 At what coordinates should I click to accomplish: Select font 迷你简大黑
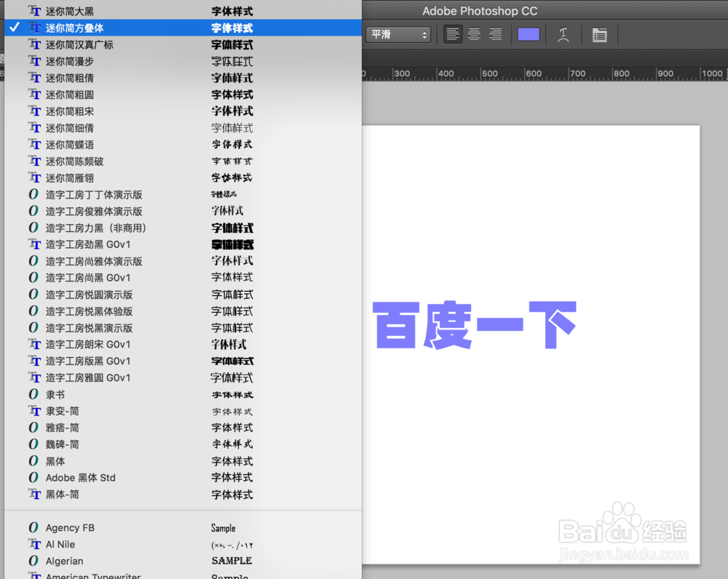tap(183, 11)
